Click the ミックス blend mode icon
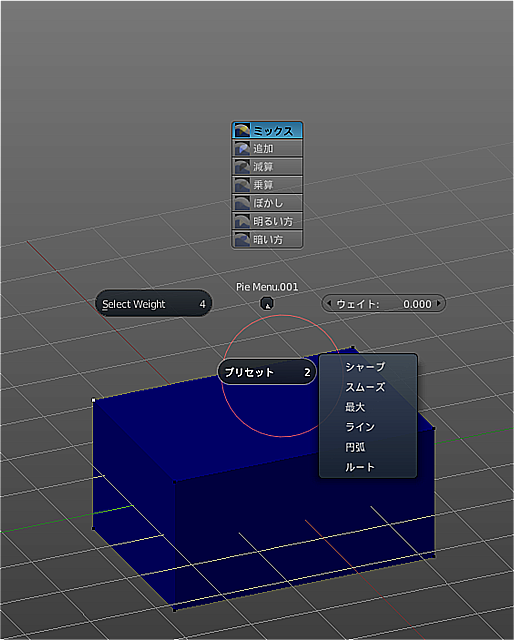 [x=242, y=131]
